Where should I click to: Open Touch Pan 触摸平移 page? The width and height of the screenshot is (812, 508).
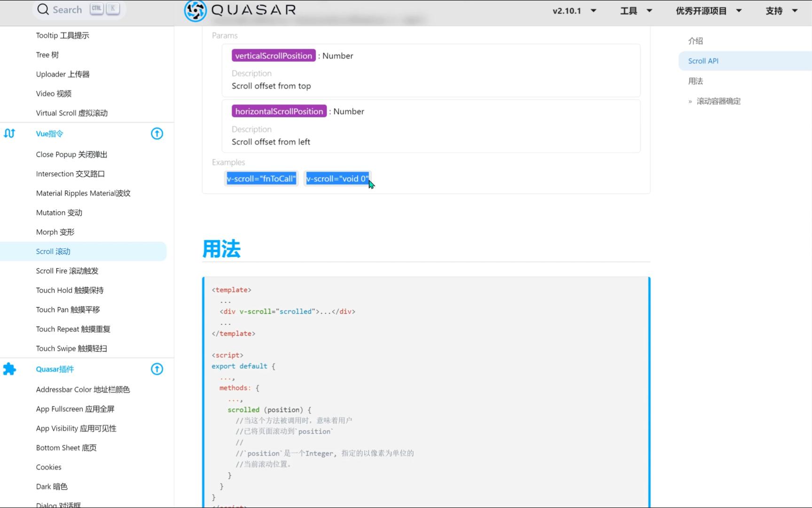pyautogui.click(x=68, y=310)
